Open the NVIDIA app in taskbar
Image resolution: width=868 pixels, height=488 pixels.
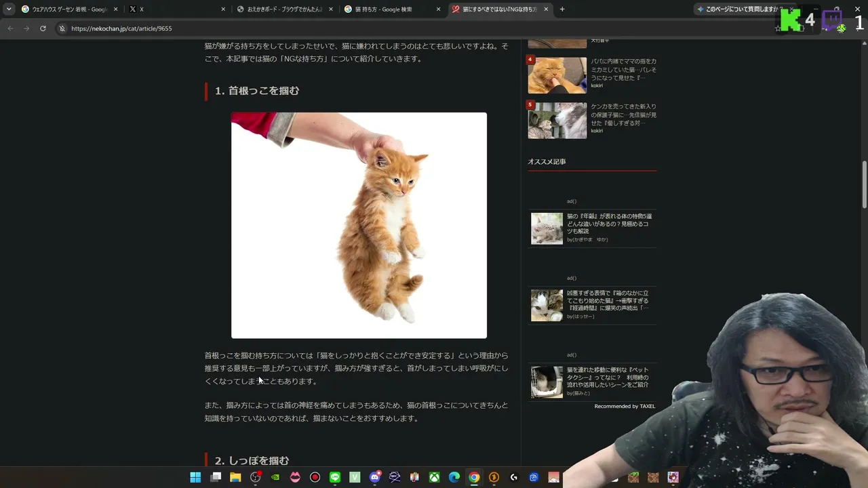275,477
